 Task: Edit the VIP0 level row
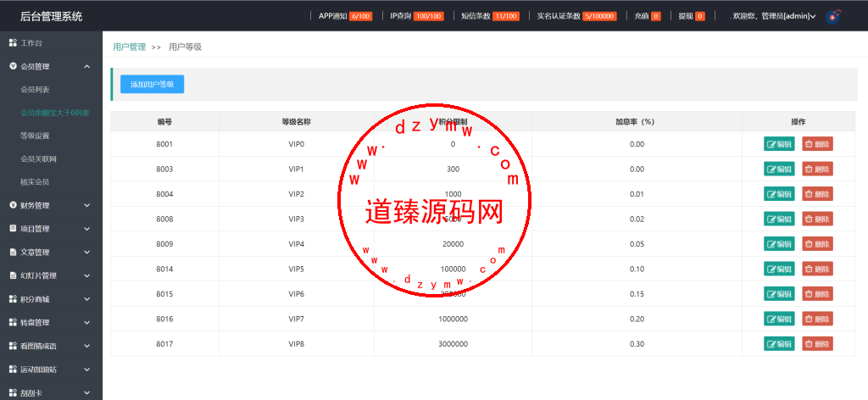pos(780,144)
